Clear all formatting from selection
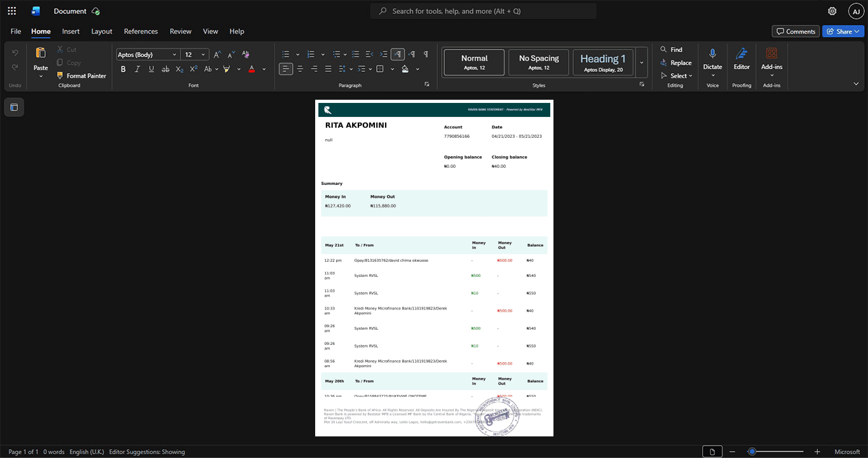Image resolution: width=868 pixels, height=458 pixels. 245,55
